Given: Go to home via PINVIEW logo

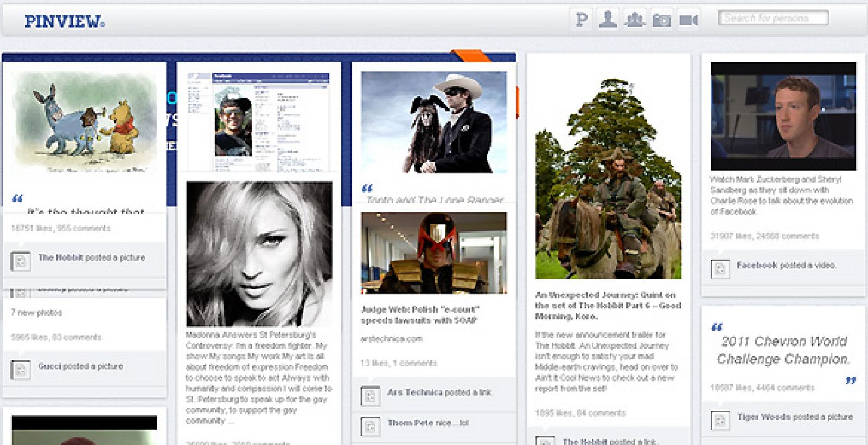Looking at the screenshot, I should point(65,21).
